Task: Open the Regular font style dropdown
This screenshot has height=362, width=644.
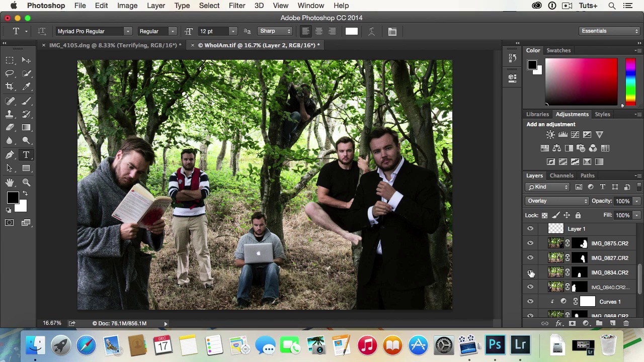Action: pyautogui.click(x=173, y=31)
